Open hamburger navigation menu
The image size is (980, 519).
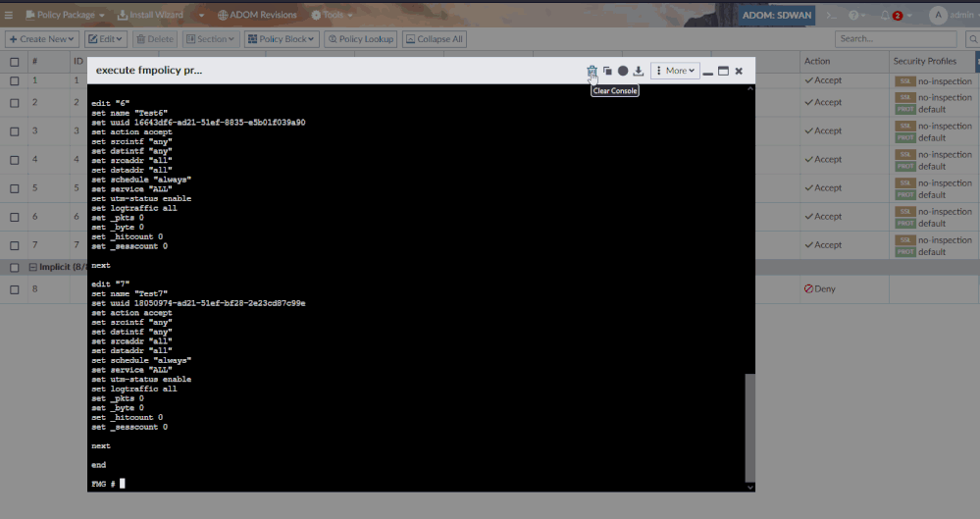click(x=9, y=15)
